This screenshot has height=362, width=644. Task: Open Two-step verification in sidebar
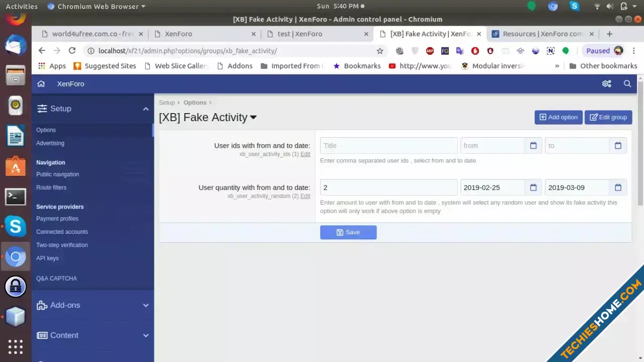click(x=62, y=245)
